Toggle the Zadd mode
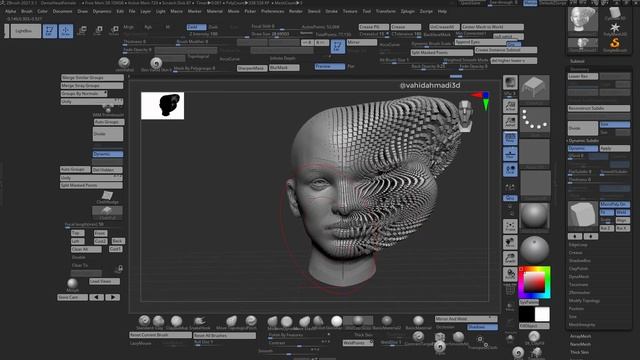This screenshot has width=640, height=360. [x=196, y=27]
